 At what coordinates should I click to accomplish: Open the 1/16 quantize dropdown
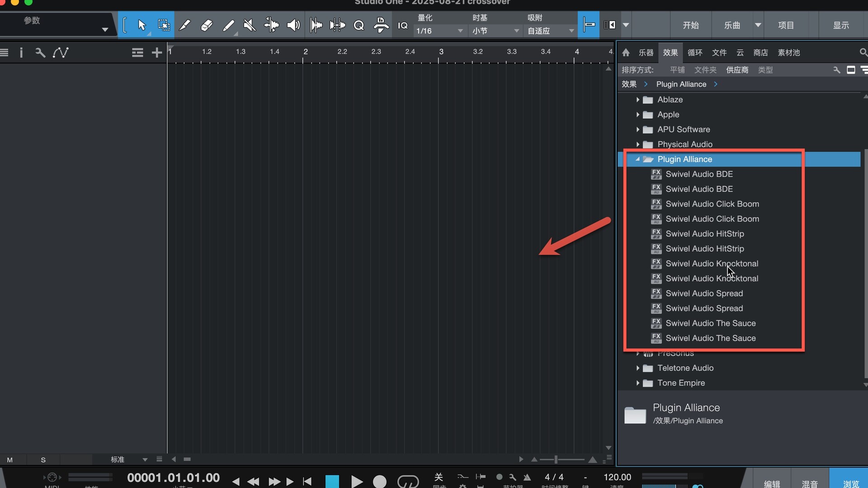click(439, 31)
